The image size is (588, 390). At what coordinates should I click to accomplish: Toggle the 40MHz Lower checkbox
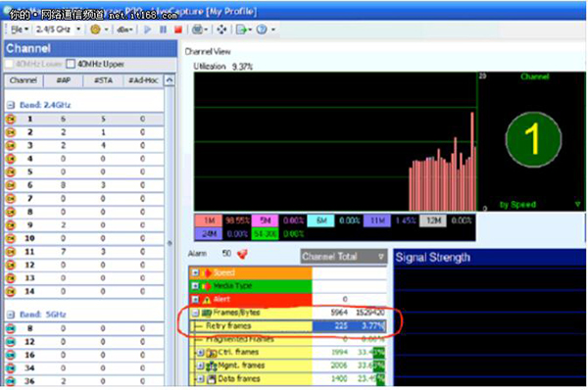[x=9, y=64]
